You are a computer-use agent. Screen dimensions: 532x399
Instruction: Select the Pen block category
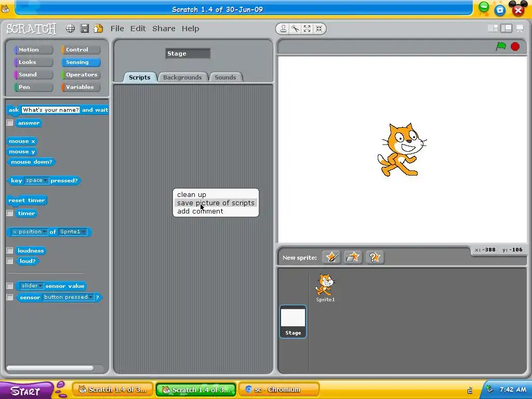(x=34, y=87)
